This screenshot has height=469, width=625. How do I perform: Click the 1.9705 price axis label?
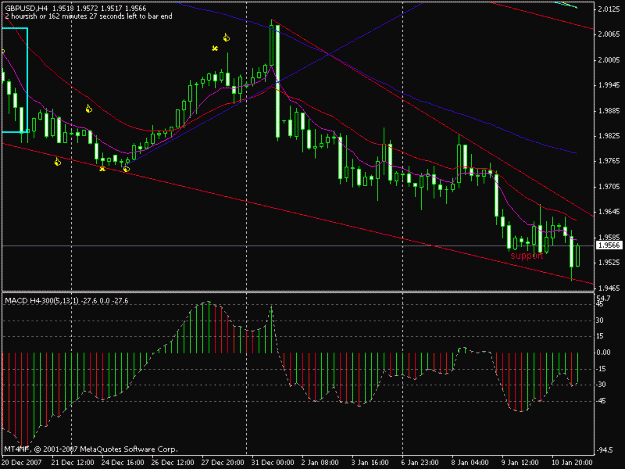609,186
